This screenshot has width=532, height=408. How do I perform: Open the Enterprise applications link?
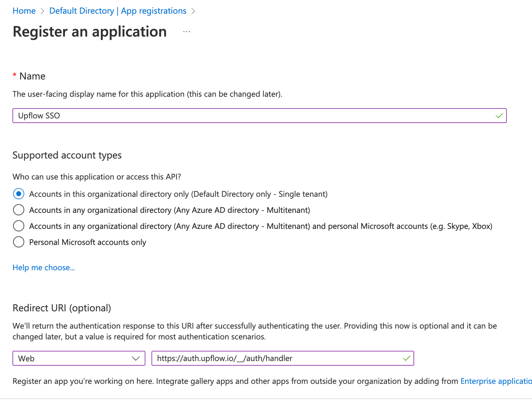click(496, 381)
